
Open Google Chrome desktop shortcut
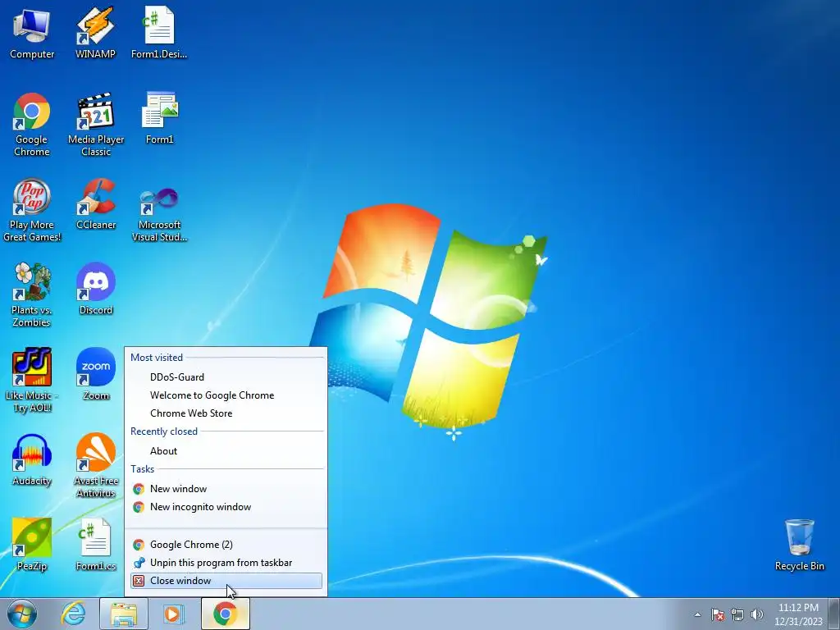point(32,125)
